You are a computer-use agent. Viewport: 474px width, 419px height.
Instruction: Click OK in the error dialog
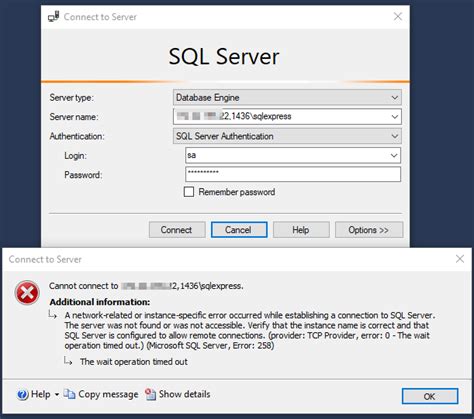pos(430,396)
